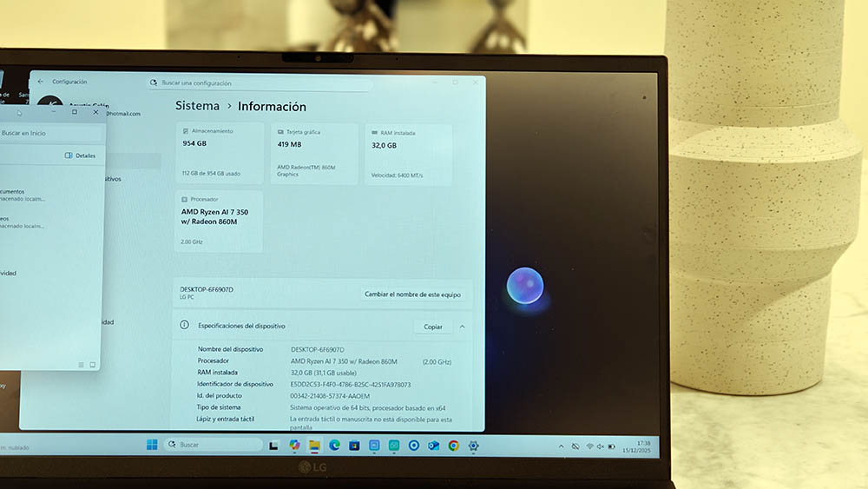Open the Almacenamiento 954 GB card
Viewport: 868px width, 489px height.
(220, 153)
